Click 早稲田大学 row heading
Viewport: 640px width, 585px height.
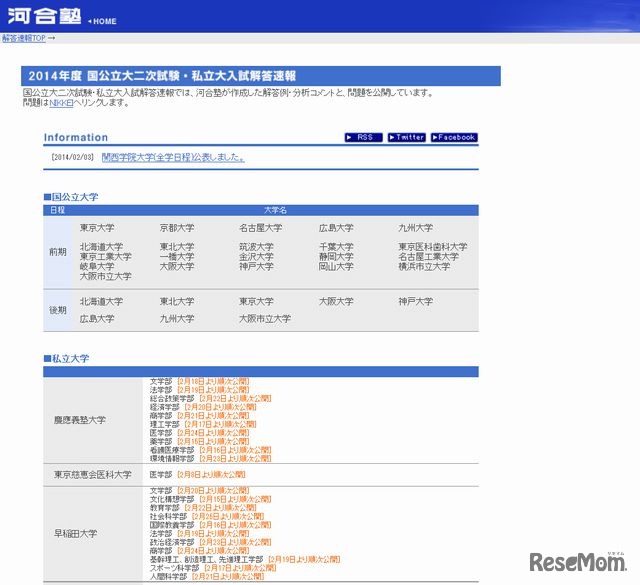coord(76,533)
